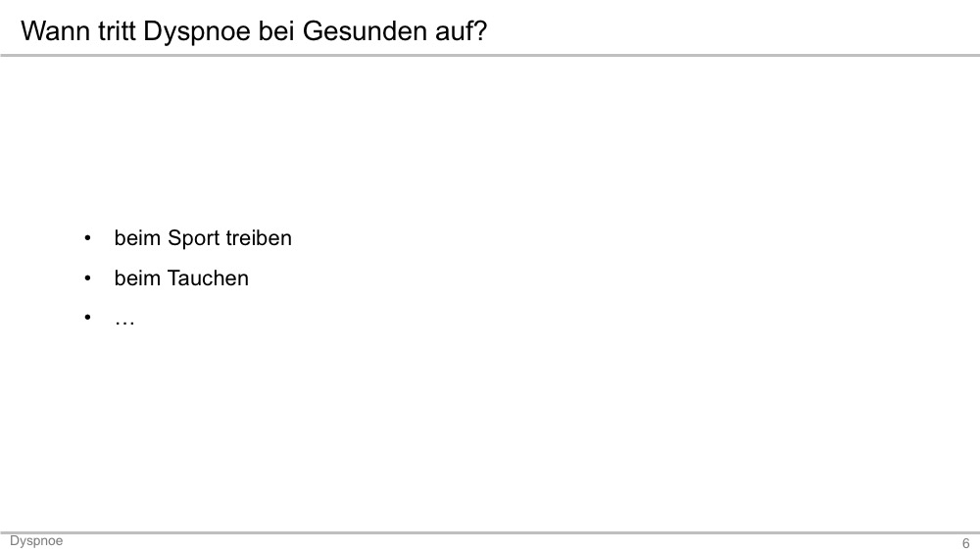Click the word "Sport" in the first bullet
Image resolution: width=980 pixels, height=552 pixels.
(194, 239)
